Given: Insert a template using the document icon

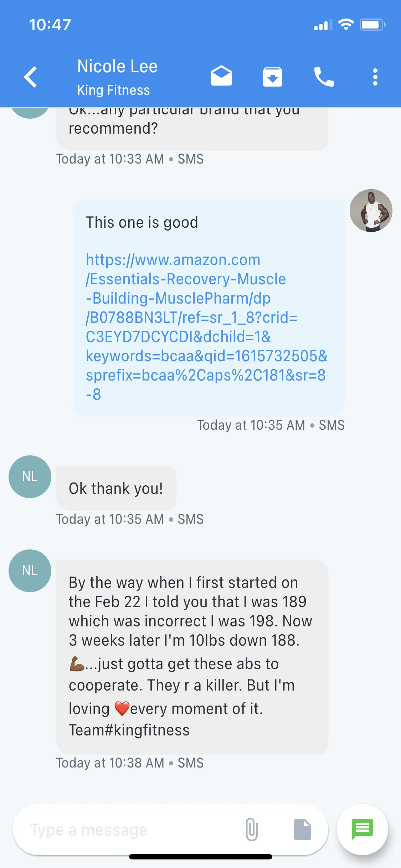Looking at the screenshot, I should tap(302, 830).
